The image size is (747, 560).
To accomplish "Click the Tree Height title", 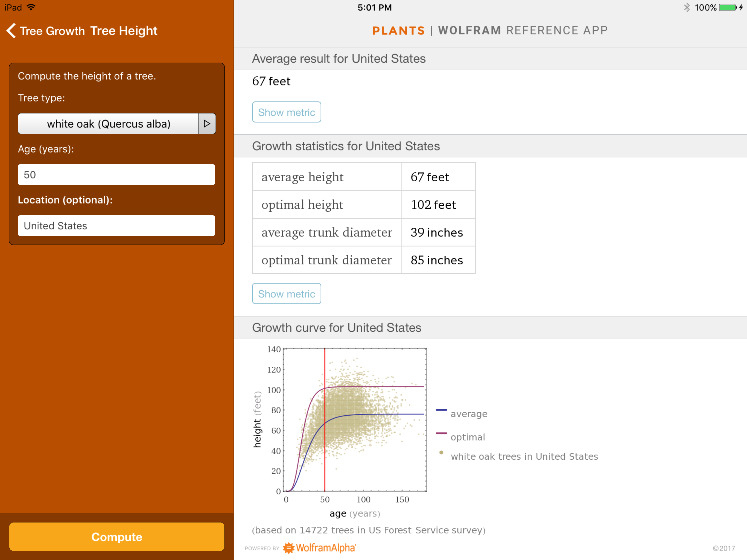I will click(x=124, y=31).
